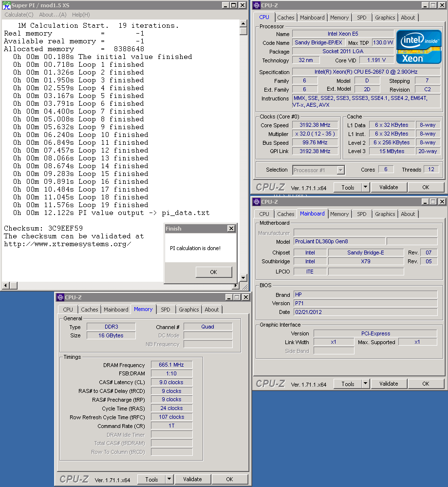Click Tools button in Mainboard CPU-Z window
448x487 pixels.
[x=348, y=384]
